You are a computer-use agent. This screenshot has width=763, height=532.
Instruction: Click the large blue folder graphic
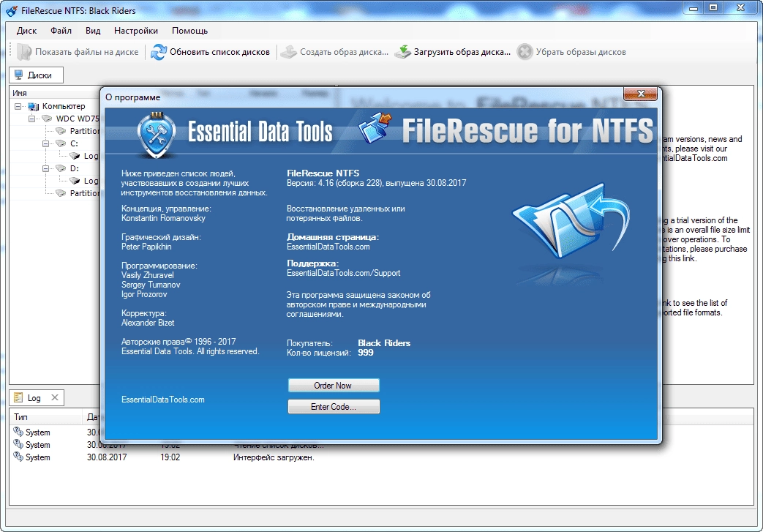point(571,220)
